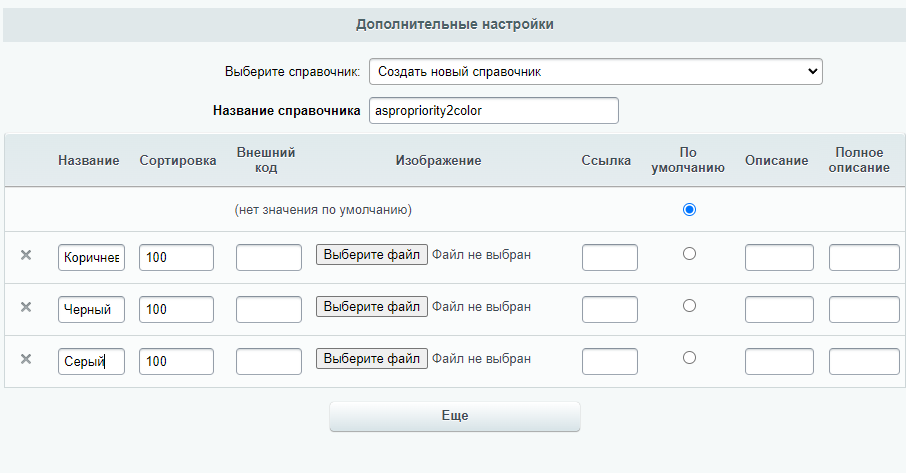The height and width of the screenshot is (473, 906).
Task: Choose Серый row as default radio
Action: [689, 357]
